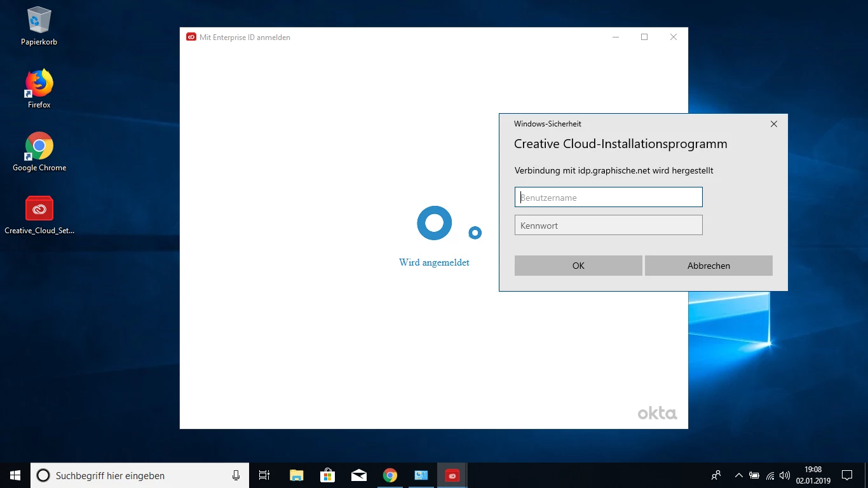Maximize the 'Mit Enterprise ID anmelden' window
Screen dimensions: 868x488
[x=644, y=37]
